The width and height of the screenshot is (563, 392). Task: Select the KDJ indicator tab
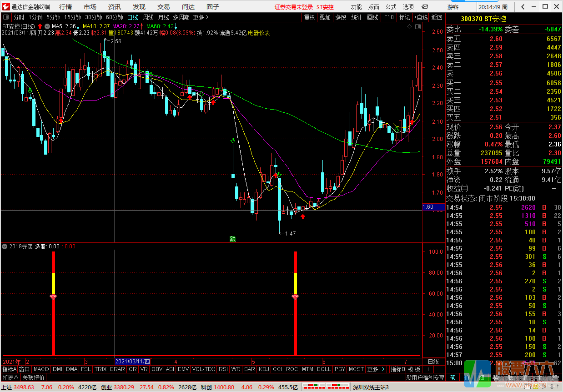click(264, 369)
